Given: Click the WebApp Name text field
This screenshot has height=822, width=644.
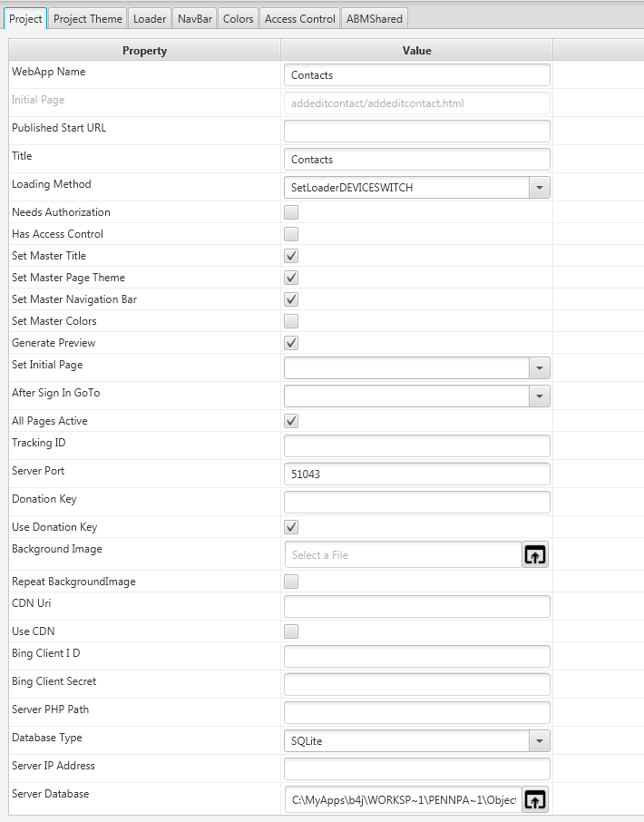Looking at the screenshot, I should tap(417, 75).
